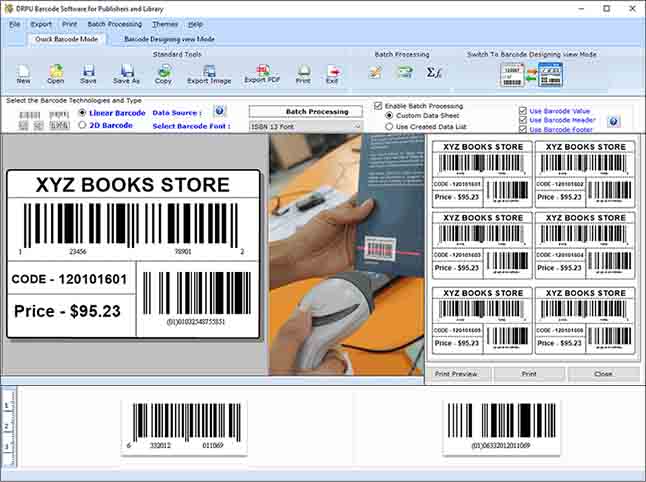Viewport: 646px width, 482px height.
Task: Click the Save toolbar icon
Action: (88, 75)
